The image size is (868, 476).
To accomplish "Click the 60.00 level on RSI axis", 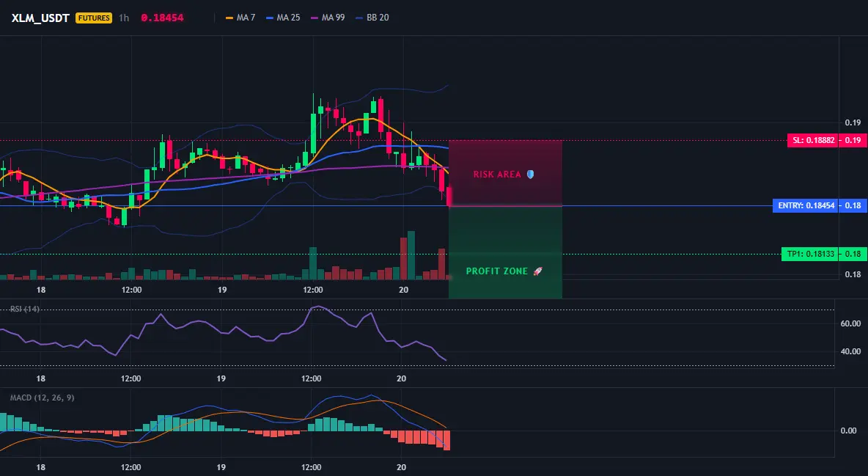I will pyautogui.click(x=850, y=323).
